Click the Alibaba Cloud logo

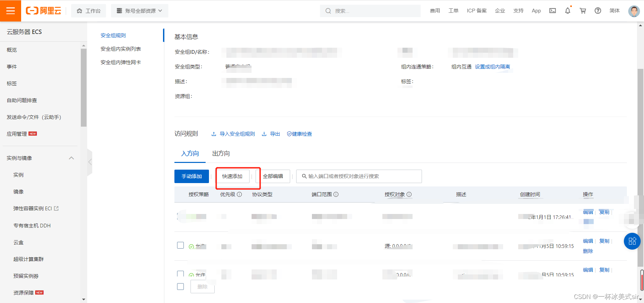[x=44, y=11]
